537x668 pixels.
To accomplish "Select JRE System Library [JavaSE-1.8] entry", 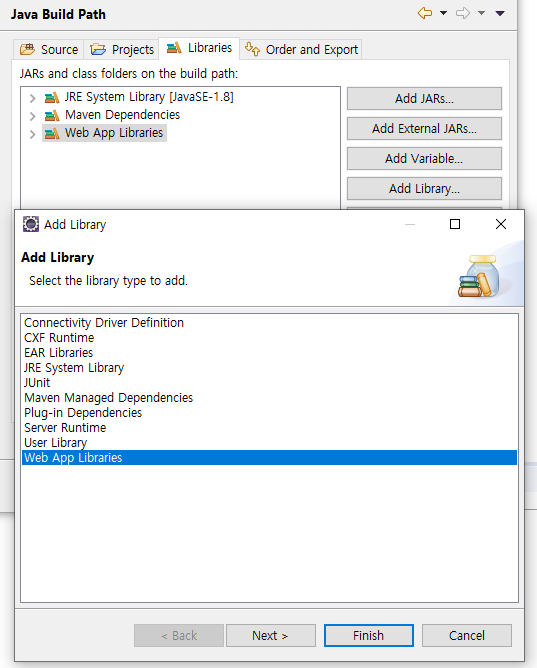I will [149, 97].
